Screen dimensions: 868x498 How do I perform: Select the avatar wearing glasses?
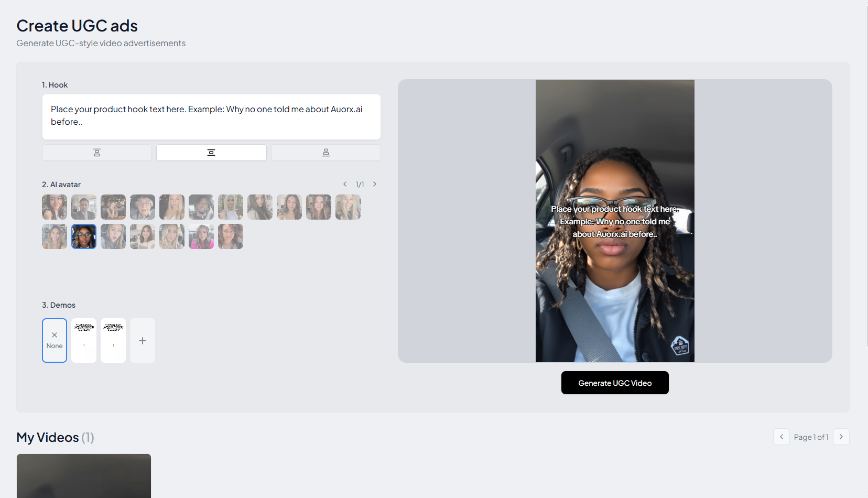coord(83,236)
